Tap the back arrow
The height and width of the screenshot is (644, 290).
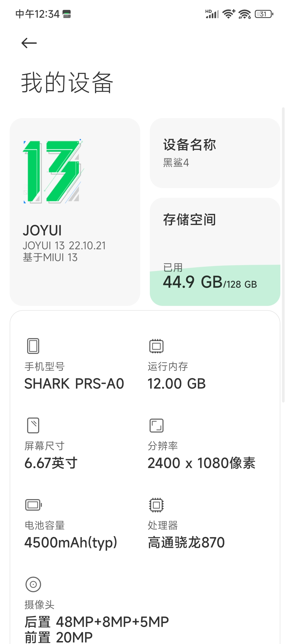[x=29, y=43]
